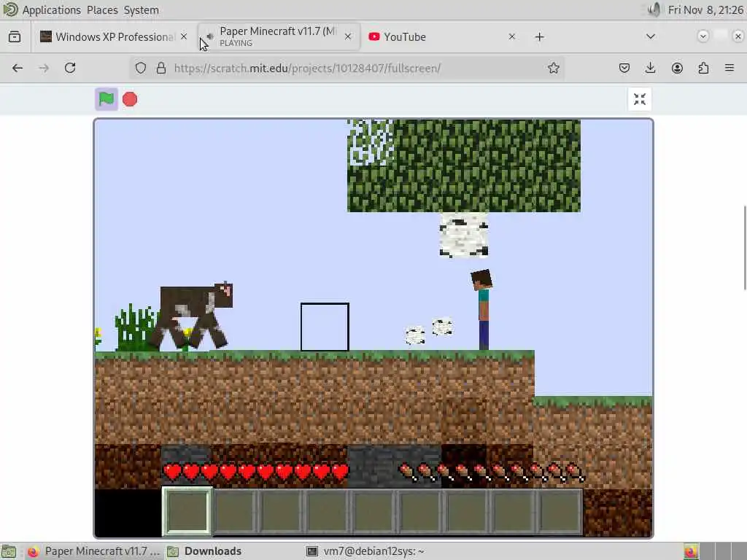The image size is (747, 560).
Task: Click the show desktop icon in bottom panel
Action: 9,551
